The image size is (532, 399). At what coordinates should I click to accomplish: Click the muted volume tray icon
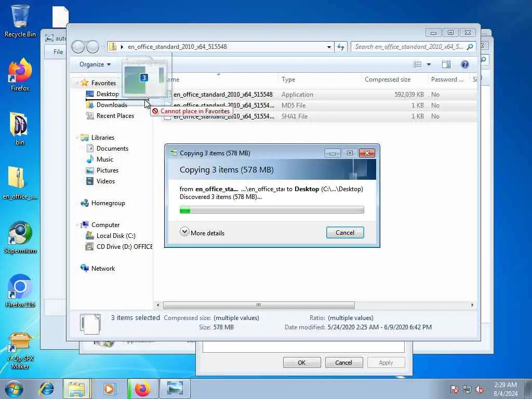(480, 390)
